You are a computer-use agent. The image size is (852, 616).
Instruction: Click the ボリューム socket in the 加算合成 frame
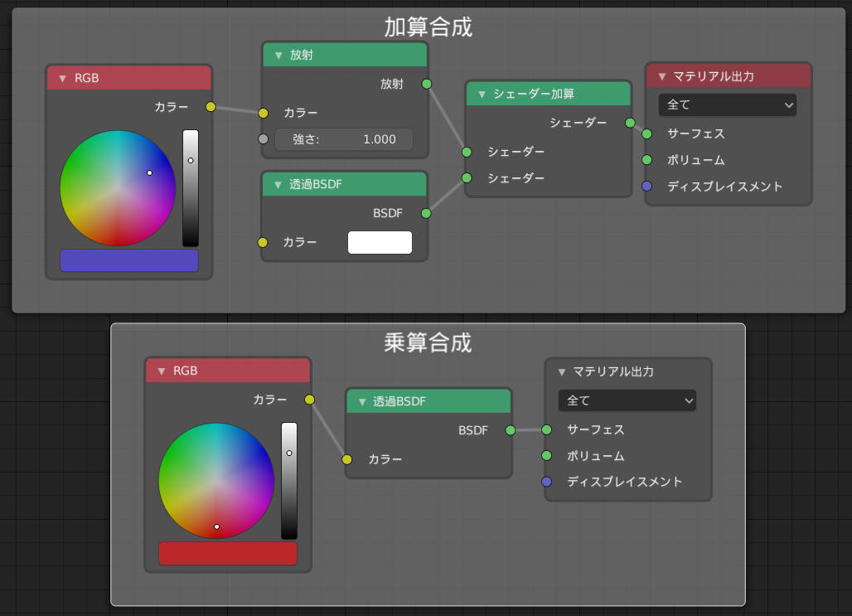pyautogui.click(x=646, y=160)
